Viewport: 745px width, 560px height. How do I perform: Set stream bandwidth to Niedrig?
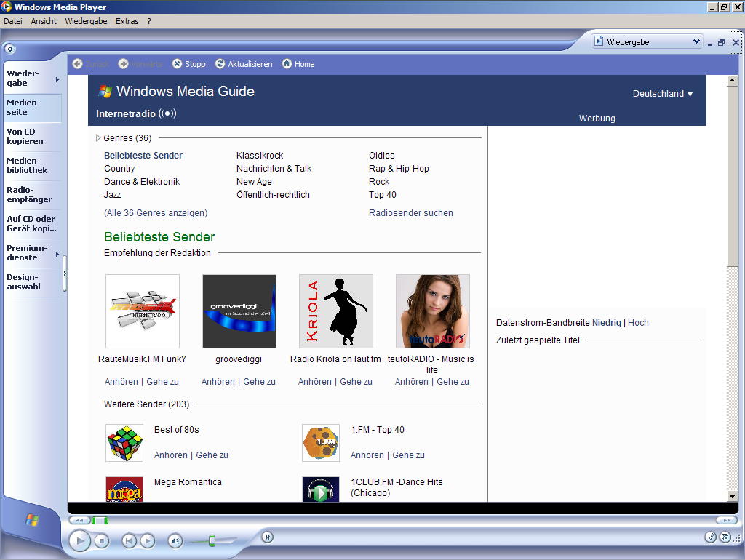pyautogui.click(x=607, y=323)
